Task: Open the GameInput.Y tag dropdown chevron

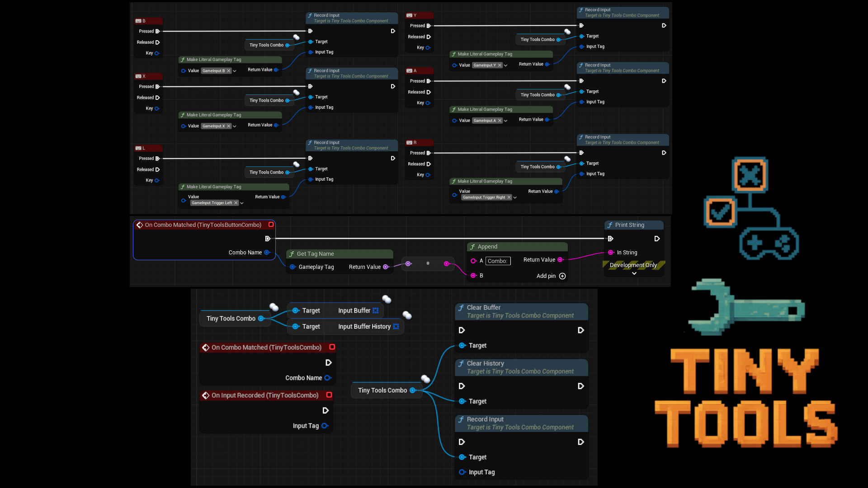Action: [x=505, y=66]
